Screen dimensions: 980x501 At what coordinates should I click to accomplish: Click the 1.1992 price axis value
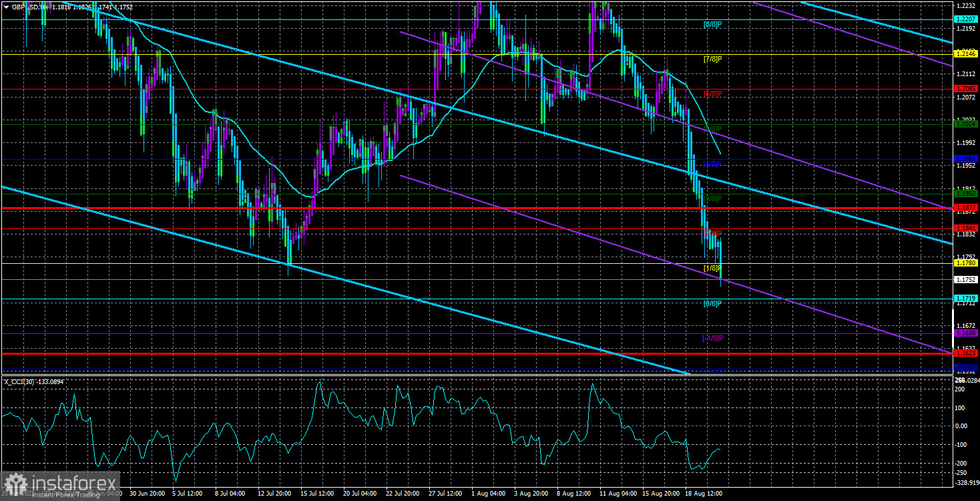pyautogui.click(x=966, y=143)
